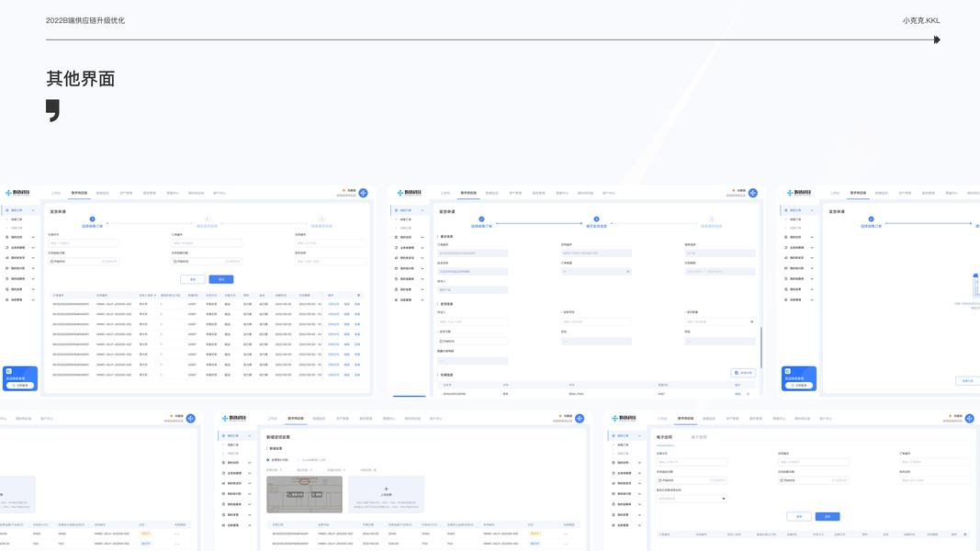Click the vertical scrollbar in the 填写发货信息 window
Screen dimensions: 980x551
click(x=761, y=347)
